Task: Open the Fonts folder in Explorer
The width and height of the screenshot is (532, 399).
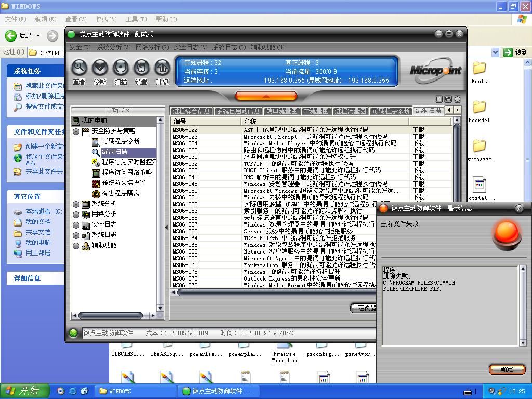Action: (480, 73)
